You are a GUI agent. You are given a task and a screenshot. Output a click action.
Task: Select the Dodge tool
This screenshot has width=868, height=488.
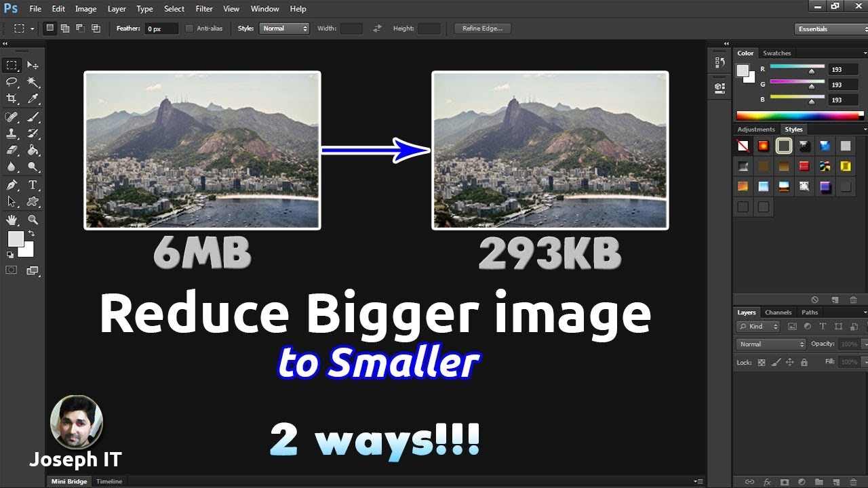33,167
